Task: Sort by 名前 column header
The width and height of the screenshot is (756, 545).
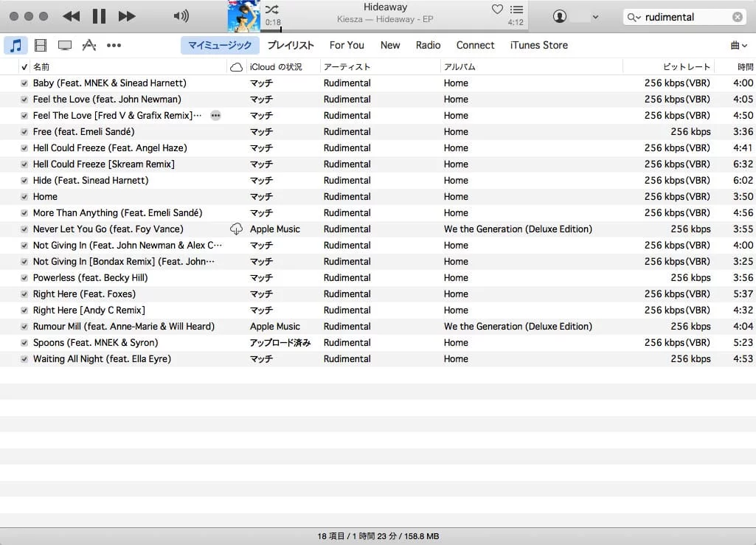Action: click(x=128, y=67)
